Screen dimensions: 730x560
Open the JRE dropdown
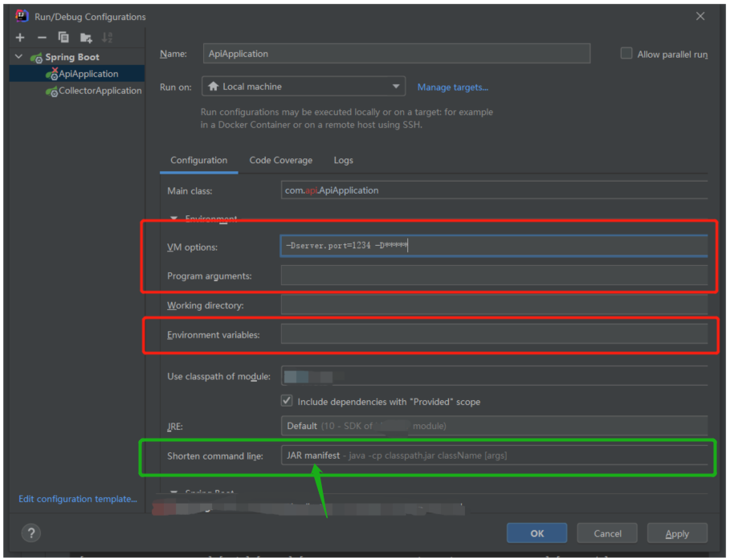(494, 426)
